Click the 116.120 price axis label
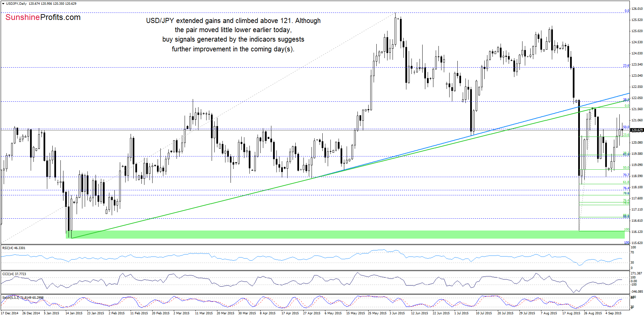The width and height of the screenshot is (644, 316). pyautogui.click(x=637, y=232)
